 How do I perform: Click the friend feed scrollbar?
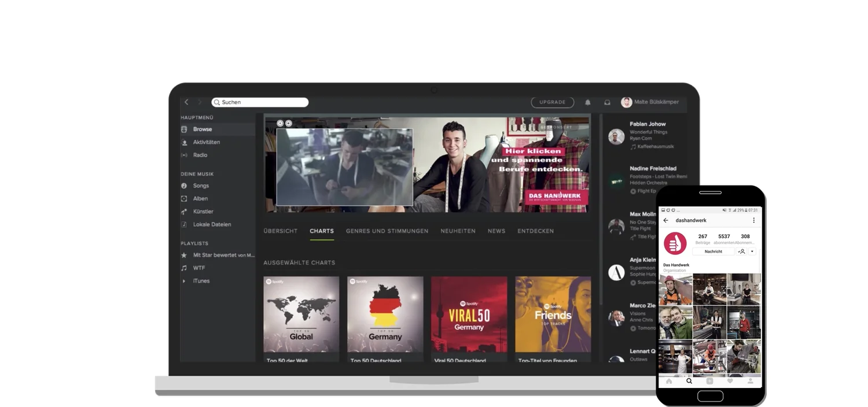(601, 209)
